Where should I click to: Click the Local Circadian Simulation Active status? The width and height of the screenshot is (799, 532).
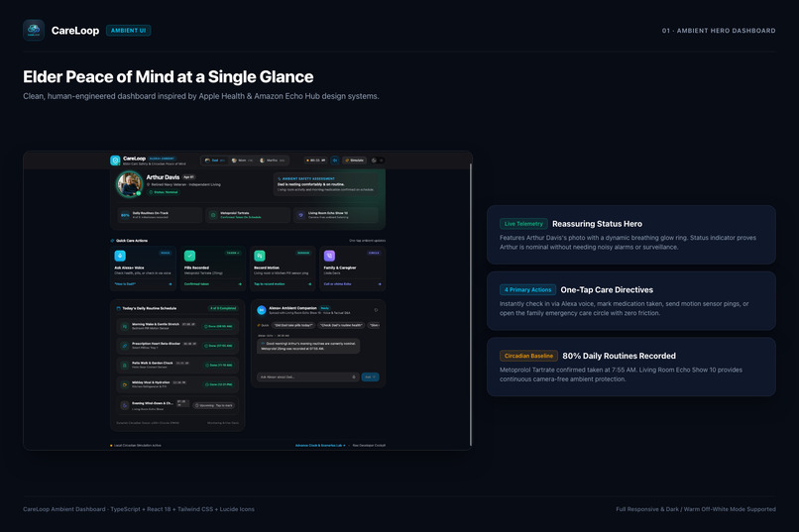[136, 446]
